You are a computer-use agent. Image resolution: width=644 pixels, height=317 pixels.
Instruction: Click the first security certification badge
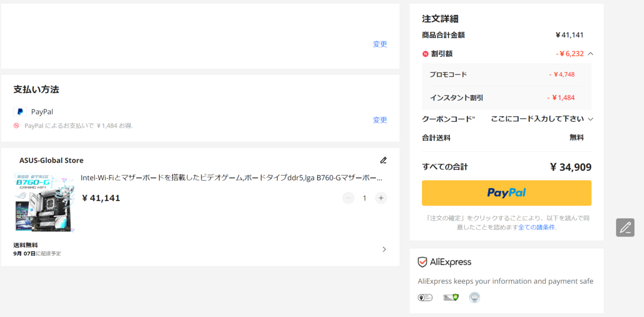tap(425, 297)
